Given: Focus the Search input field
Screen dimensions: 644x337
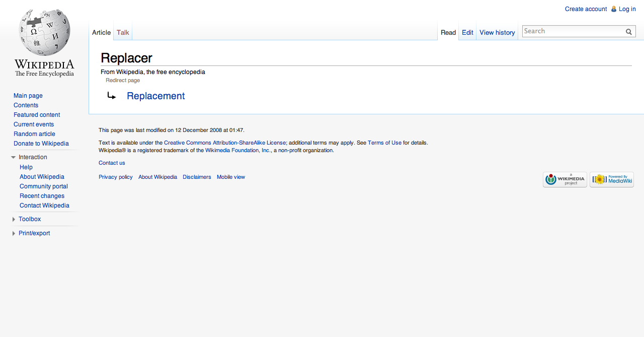Looking at the screenshot, I should pos(573,31).
